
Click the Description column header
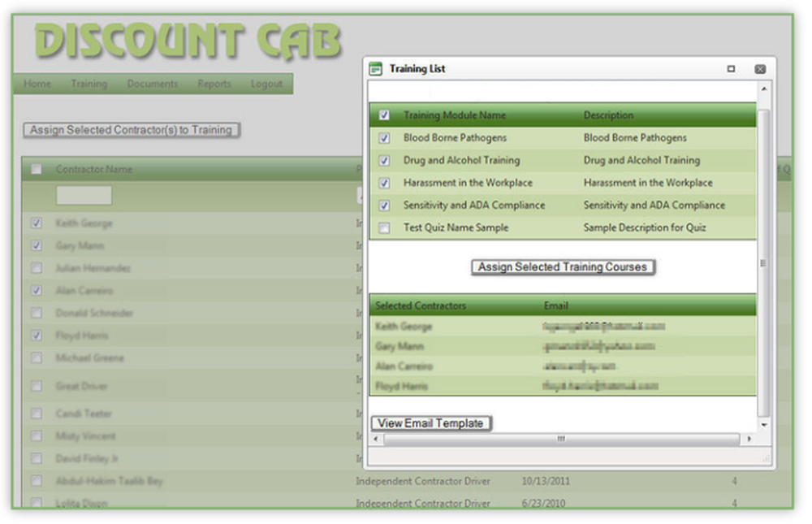coord(608,115)
